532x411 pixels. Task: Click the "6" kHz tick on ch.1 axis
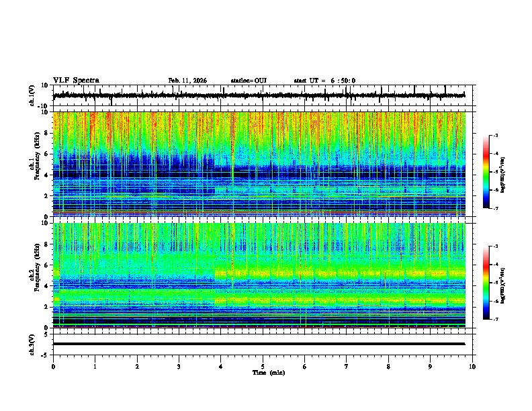[x=46, y=154]
